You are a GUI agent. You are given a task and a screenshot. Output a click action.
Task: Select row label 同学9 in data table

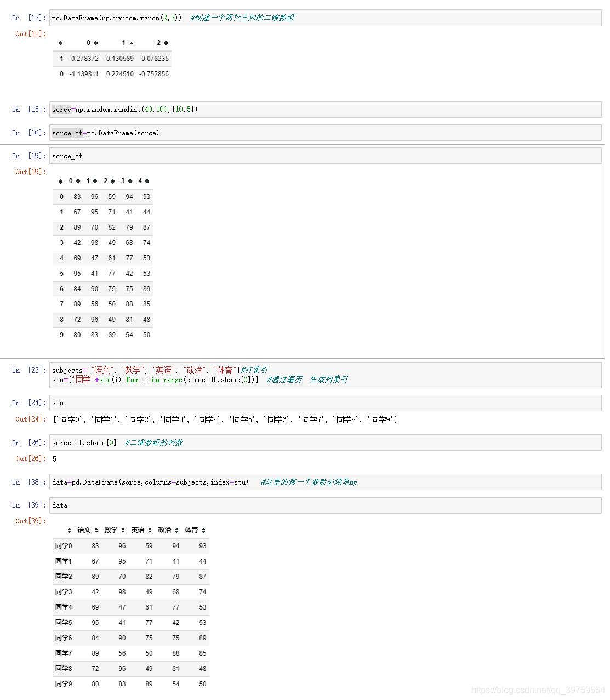tap(64, 684)
